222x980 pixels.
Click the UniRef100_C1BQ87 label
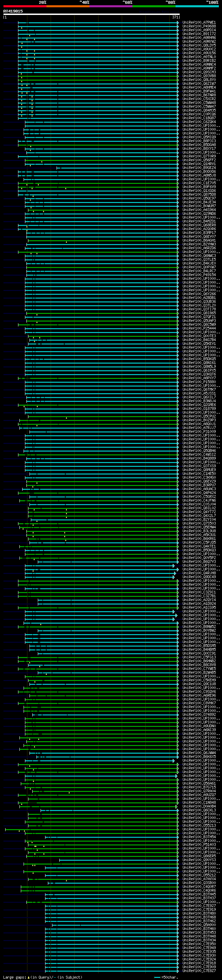(x=199, y=118)
